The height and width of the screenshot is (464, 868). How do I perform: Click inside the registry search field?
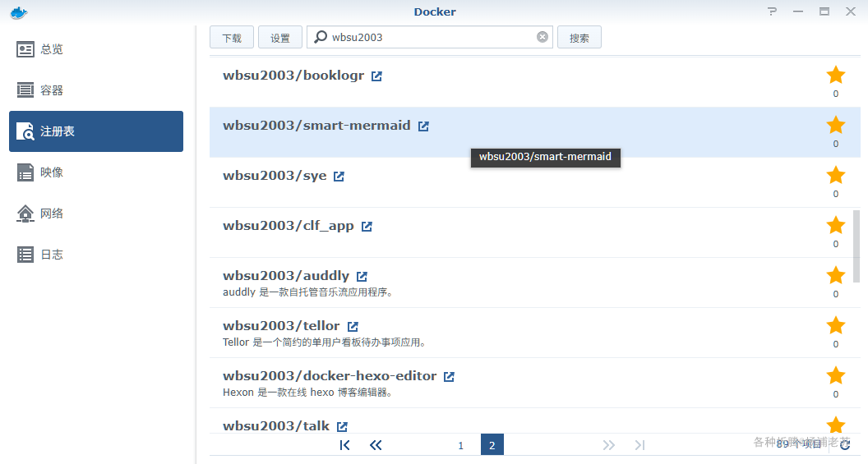pos(430,37)
